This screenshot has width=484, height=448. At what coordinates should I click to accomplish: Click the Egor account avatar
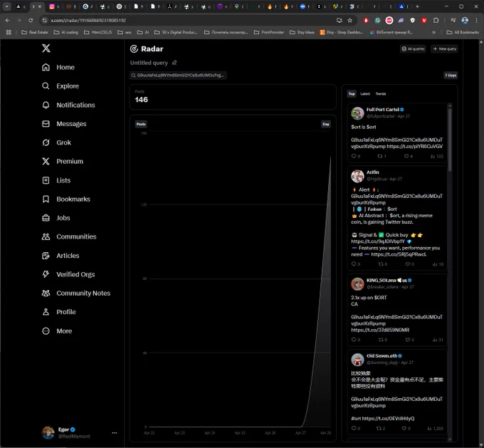point(48,432)
